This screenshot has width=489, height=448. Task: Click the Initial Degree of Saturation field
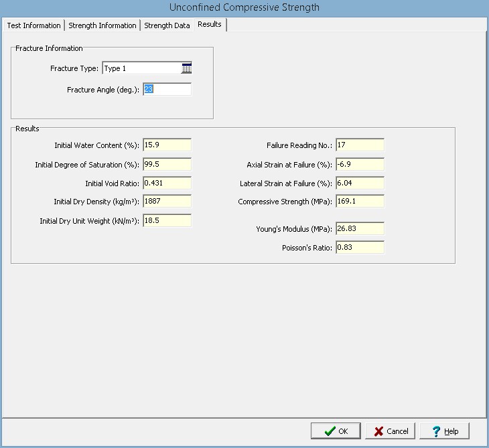(167, 165)
